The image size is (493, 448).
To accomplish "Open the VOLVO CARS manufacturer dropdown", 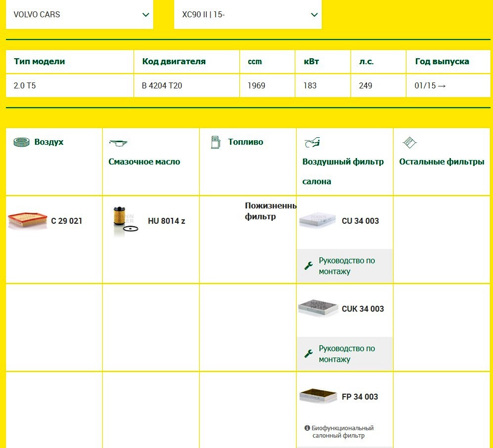I will point(80,14).
